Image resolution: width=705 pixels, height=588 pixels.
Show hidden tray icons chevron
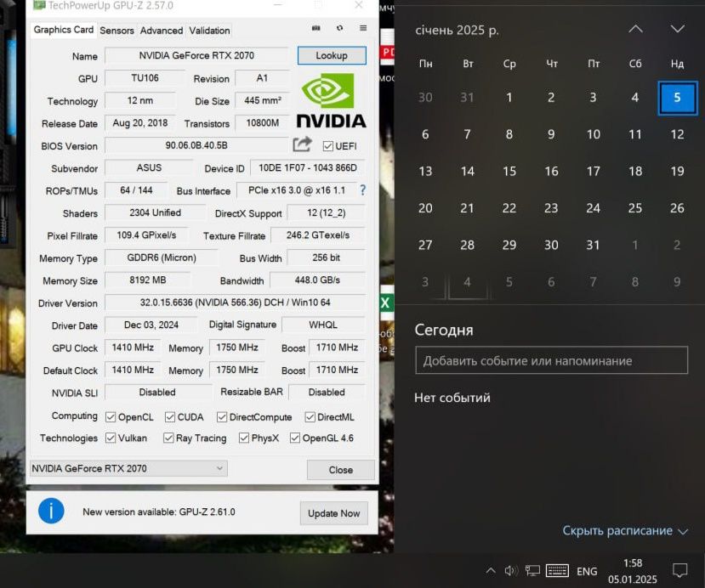[491, 570]
